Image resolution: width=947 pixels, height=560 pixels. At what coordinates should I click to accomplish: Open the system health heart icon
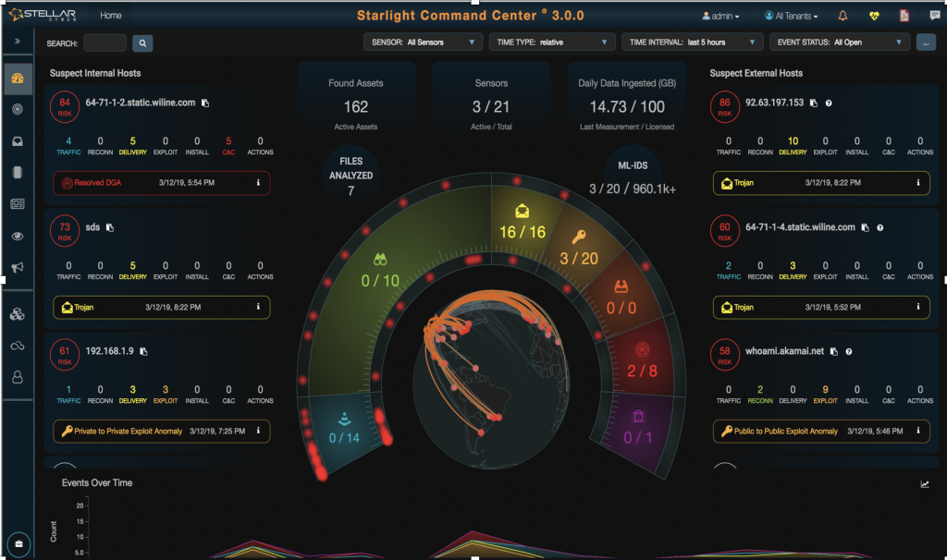pos(874,16)
